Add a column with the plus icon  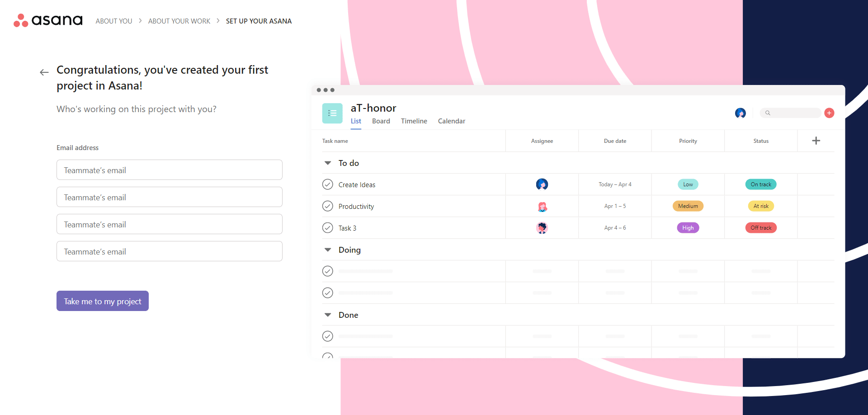coord(816,141)
